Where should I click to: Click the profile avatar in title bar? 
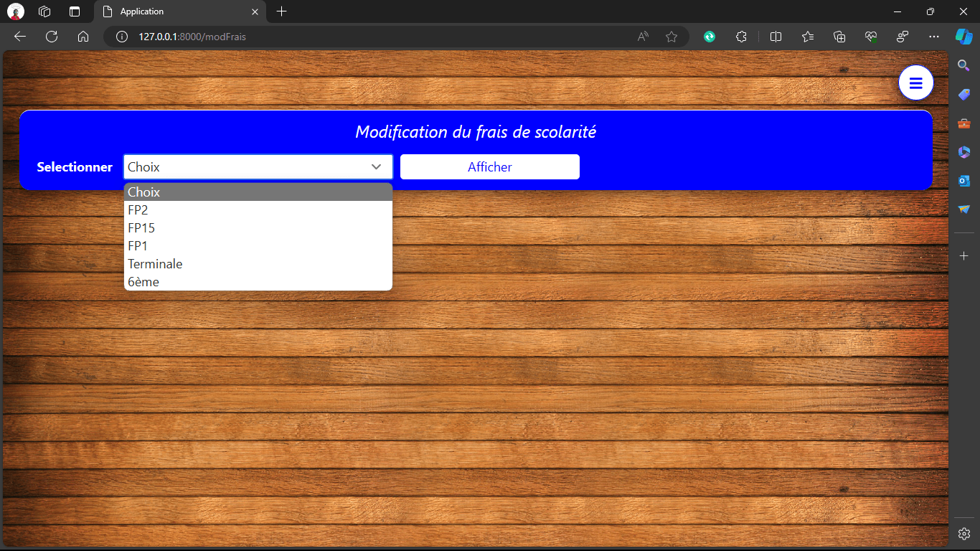tap(16, 11)
